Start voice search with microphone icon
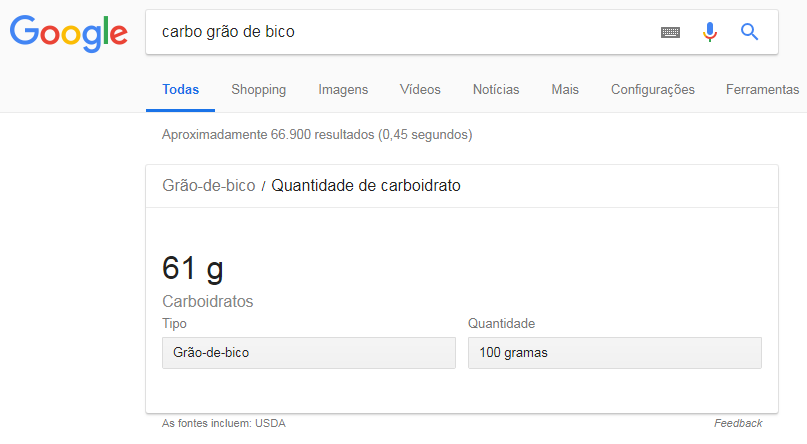This screenshot has height=444, width=807. [710, 32]
